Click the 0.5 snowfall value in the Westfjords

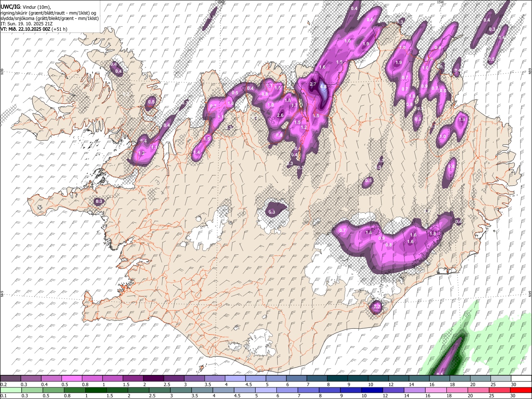(151, 102)
